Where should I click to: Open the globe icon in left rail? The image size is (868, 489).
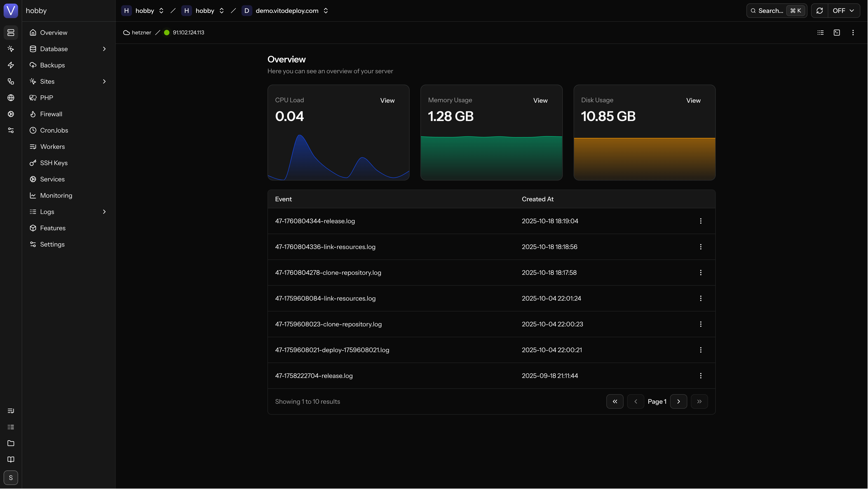click(11, 98)
